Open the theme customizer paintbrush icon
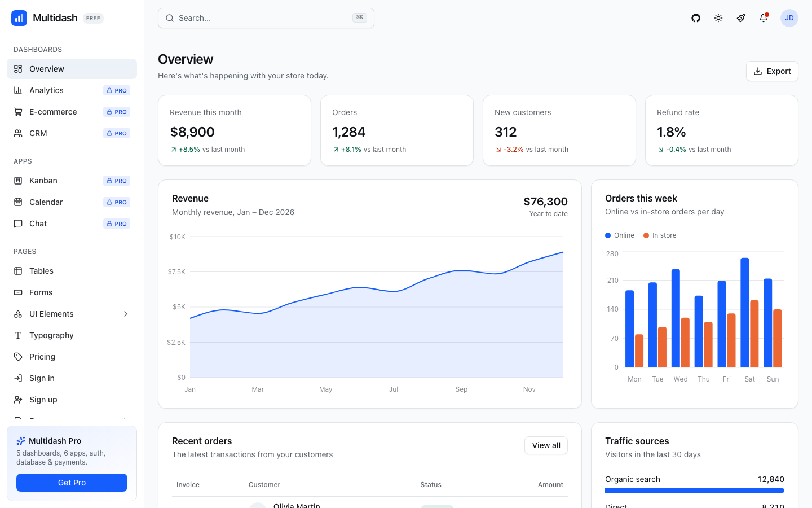 [741, 18]
